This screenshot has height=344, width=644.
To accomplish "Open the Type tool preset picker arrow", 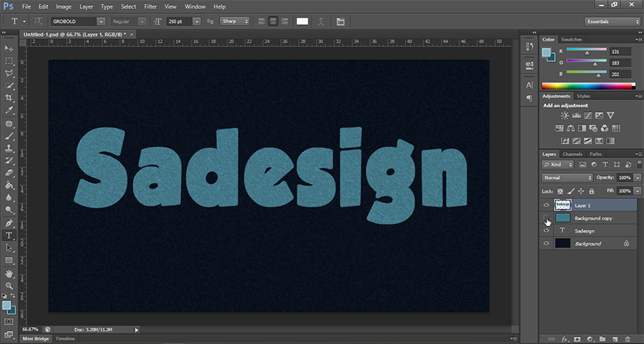I will pyautogui.click(x=24, y=21).
